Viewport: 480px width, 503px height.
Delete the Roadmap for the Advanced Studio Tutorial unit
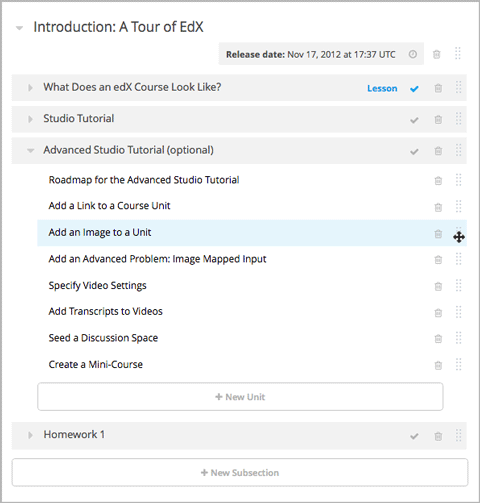[x=438, y=181]
